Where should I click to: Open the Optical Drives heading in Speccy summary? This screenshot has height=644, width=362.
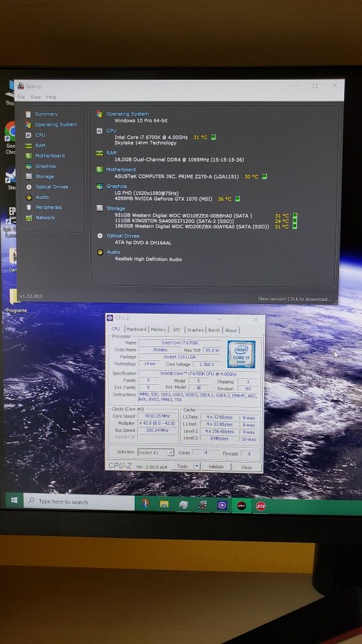(x=123, y=236)
